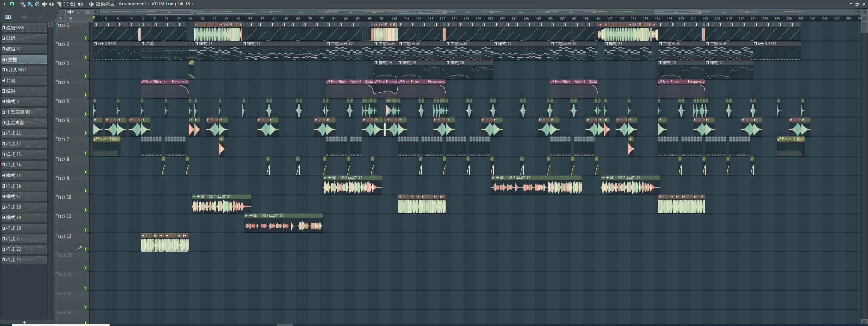The width and height of the screenshot is (868, 326).
Task: Select the Zoom magnifier tool
Action: pyautogui.click(x=73, y=4)
